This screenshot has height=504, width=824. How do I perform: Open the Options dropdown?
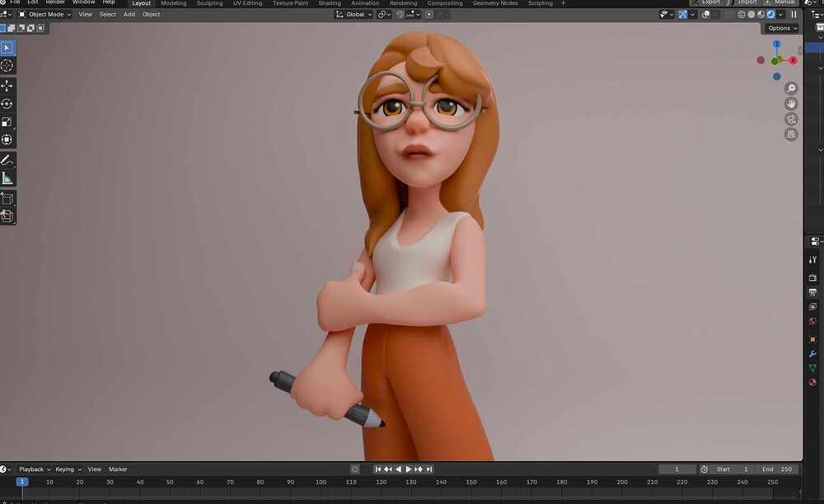[783, 28]
